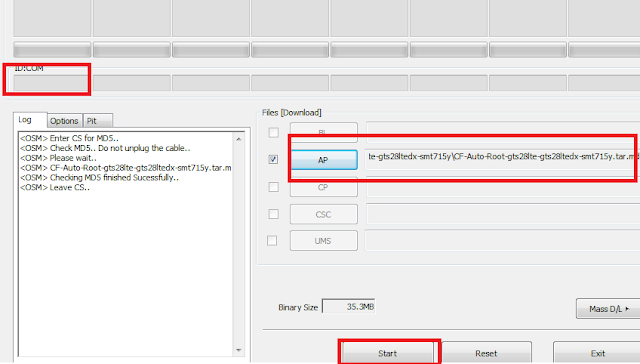This screenshot has height=364, width=640.
Task: Click the UMS file button
Action: click(x=324, y=241)
